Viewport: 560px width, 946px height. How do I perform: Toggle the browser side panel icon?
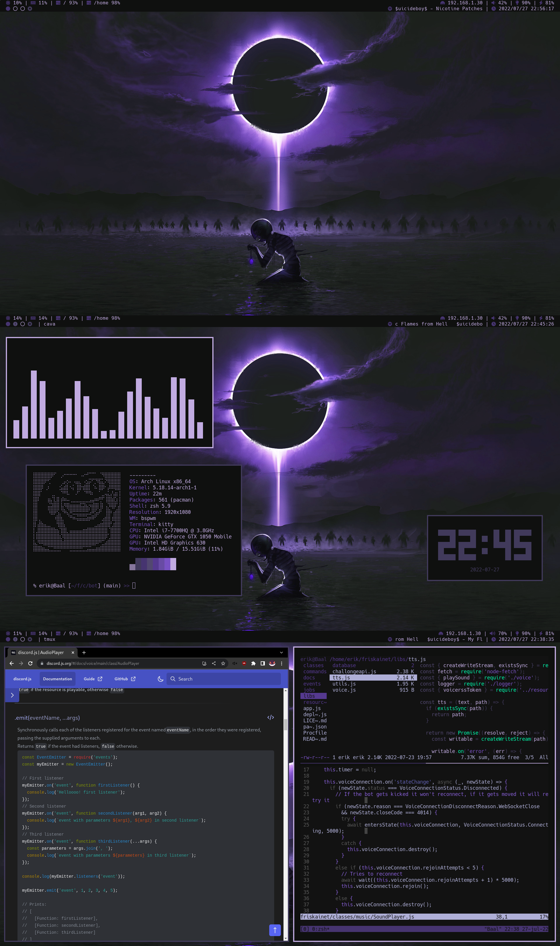tap(262, 663)
